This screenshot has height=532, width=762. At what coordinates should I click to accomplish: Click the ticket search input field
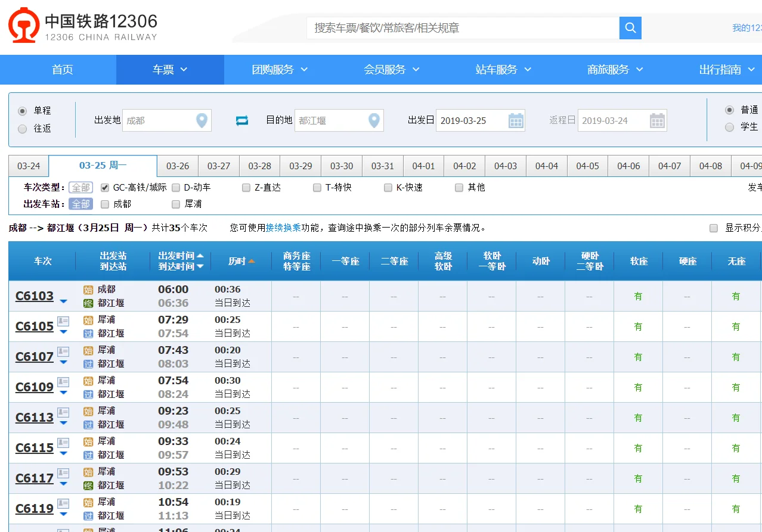[x=459, y=27]
